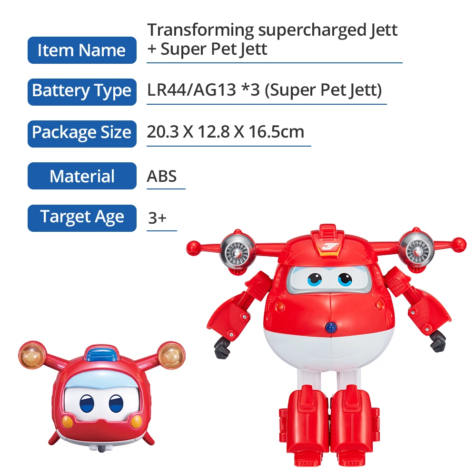Click Super Pet Jett's right orange antenna light
476x476 pixels.
(x=171, y=356)
